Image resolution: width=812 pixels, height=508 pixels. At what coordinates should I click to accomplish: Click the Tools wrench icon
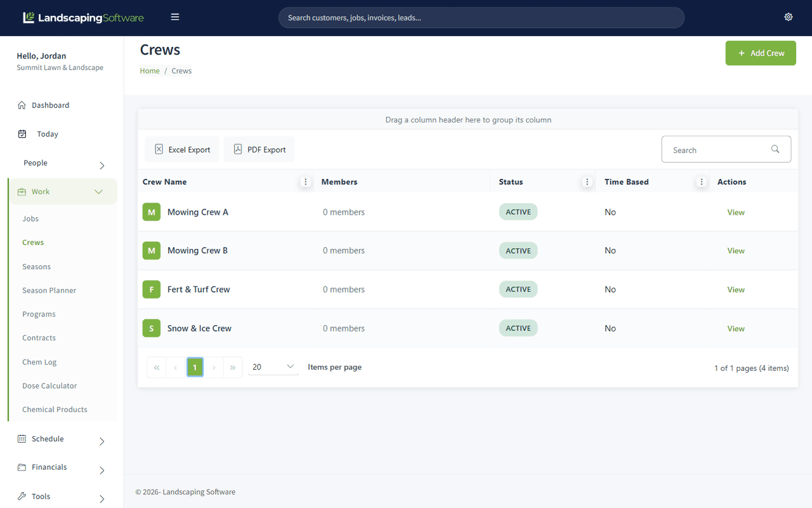point(22,497)
